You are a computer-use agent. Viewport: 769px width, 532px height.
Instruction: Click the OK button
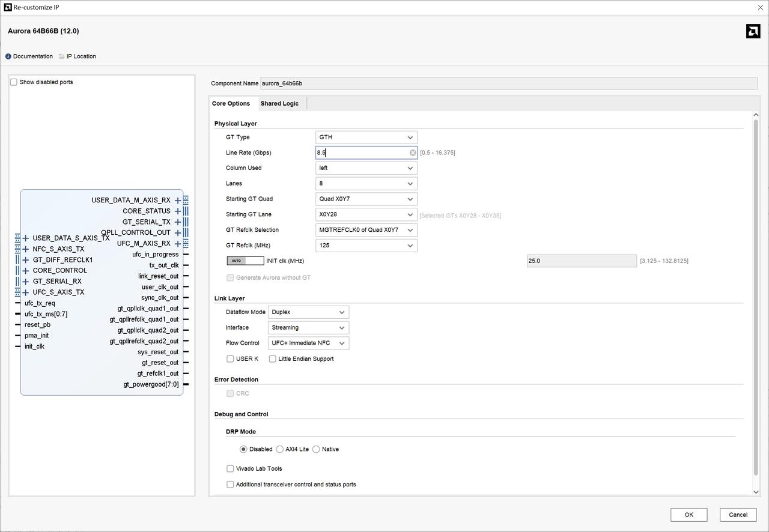689,515
